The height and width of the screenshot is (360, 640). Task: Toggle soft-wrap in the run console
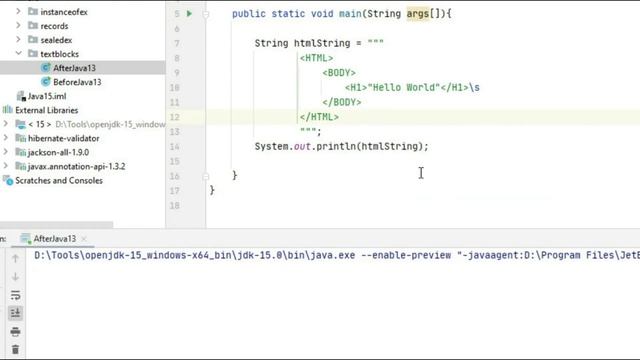(x=15, y=295)
